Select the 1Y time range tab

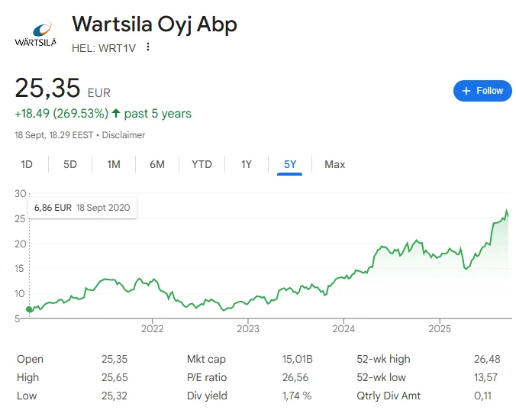(x=246, y=164)
